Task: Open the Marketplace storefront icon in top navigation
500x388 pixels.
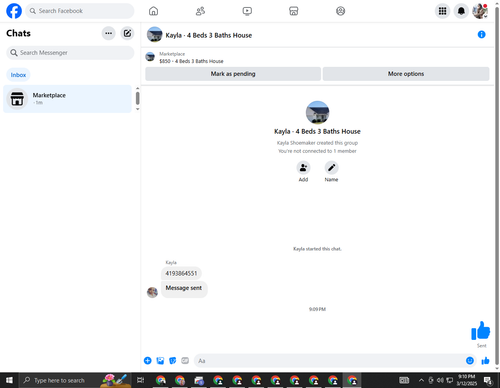Action: click(x=294, y=11)
